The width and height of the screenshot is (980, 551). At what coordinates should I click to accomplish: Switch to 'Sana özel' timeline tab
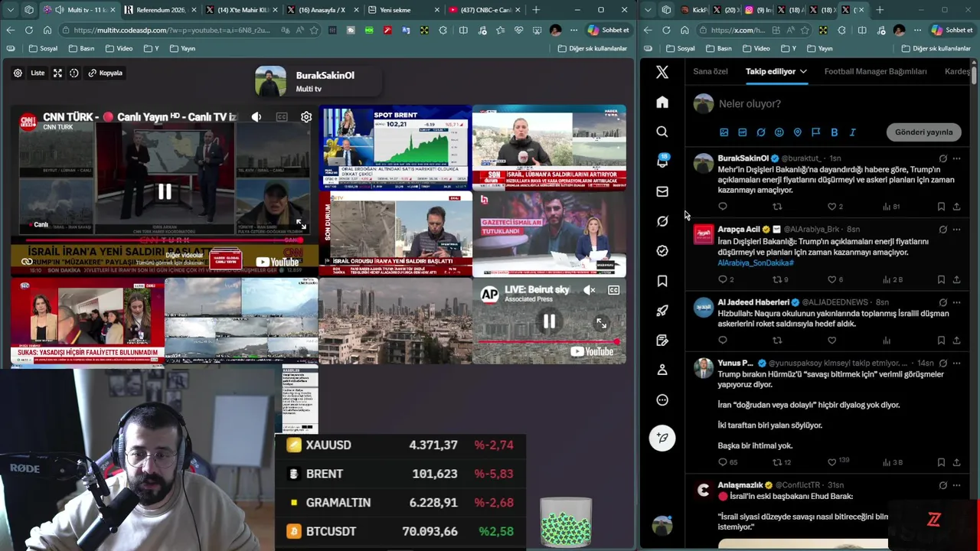click(710, 71)
